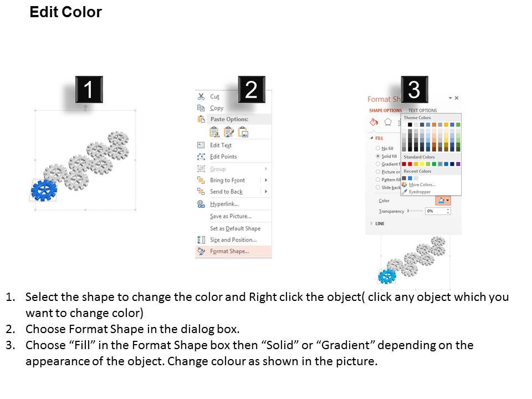Choose the No fill option
532x399 pixels.
coord(377,149)
